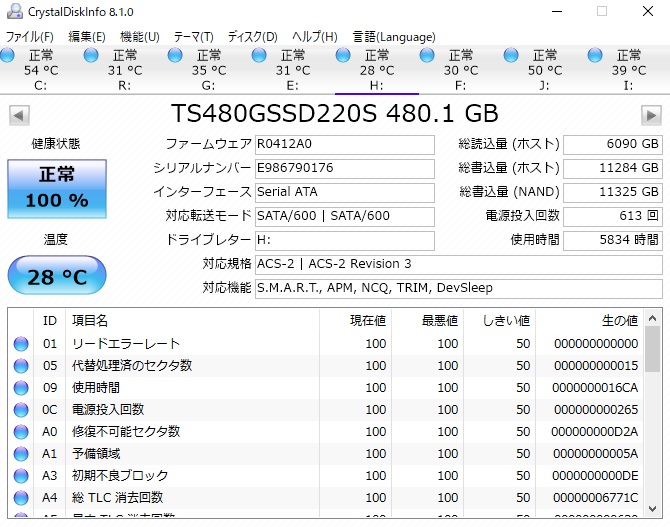The image size is (670, 527).
Task: Open the ディスク(D) menu
Action: click(253, 37)
